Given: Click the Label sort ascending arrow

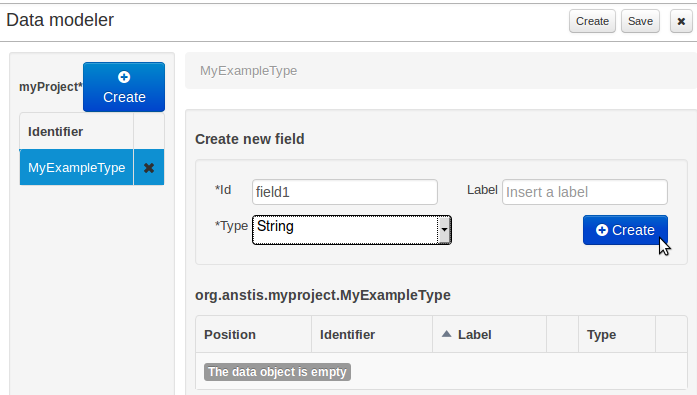Looking at the screenshot, I should [447, 334].
